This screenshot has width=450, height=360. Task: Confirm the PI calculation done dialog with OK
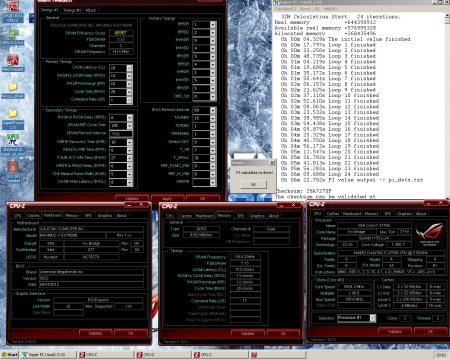click(x=253, y=184)
